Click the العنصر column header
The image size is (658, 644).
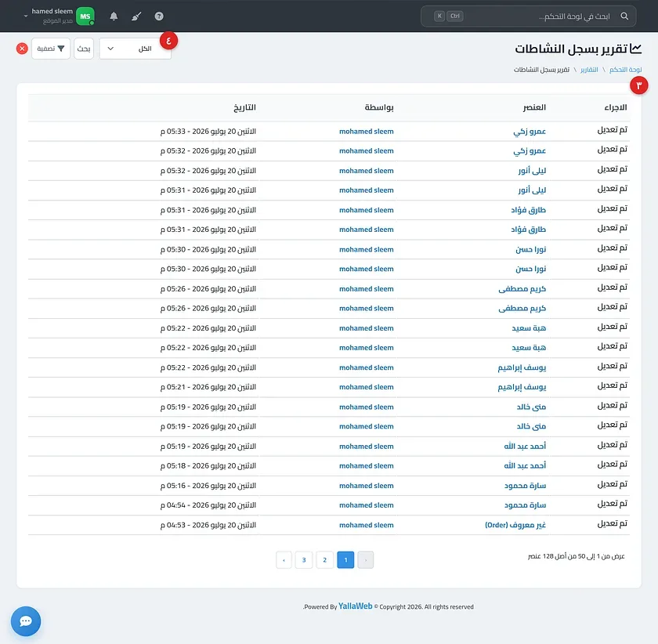534,107
